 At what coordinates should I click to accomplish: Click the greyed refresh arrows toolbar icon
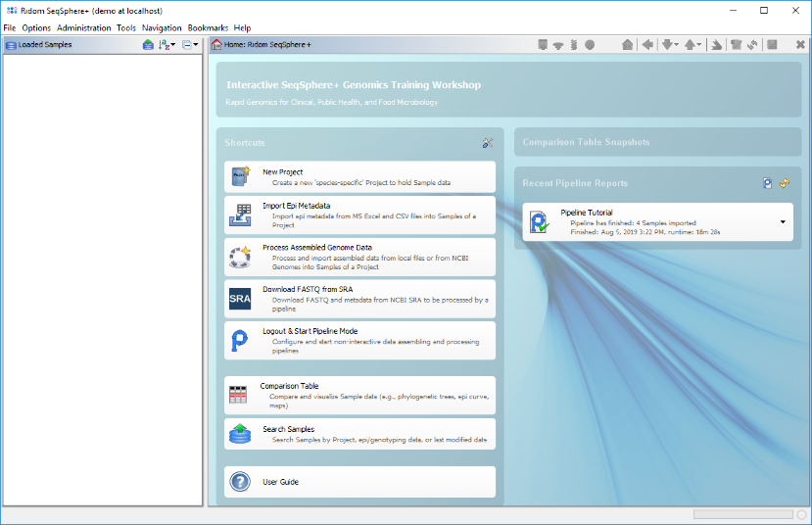coord(752,45)
